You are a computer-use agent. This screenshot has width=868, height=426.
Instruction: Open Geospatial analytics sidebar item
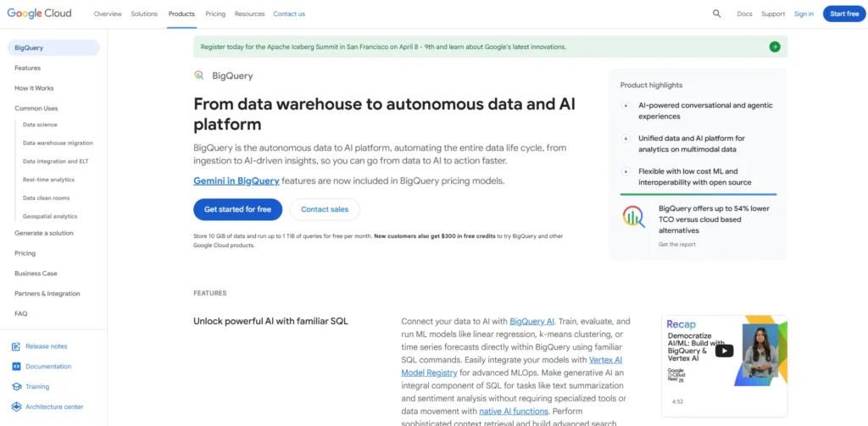(x=50, y=216)
